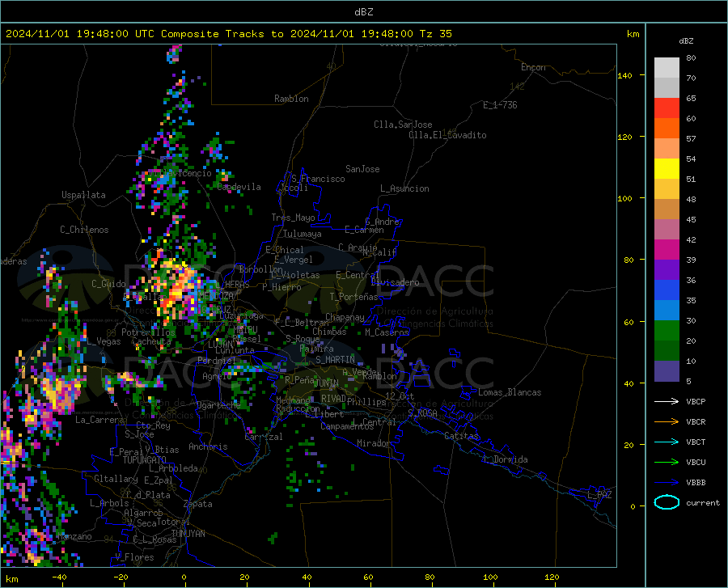Click the Tres_Mayo map label
This screenshot has height=588, width=728.
[x=293, y=218]
